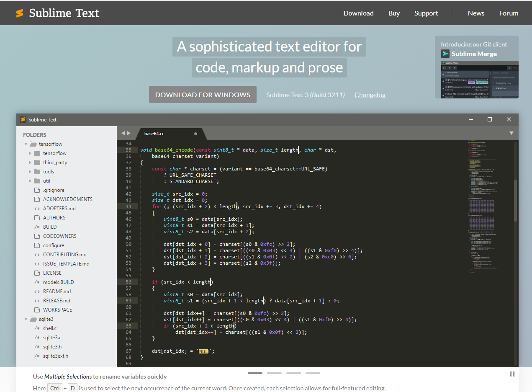
Task: Click the third_party folder icon
Action: coord(37,162)
